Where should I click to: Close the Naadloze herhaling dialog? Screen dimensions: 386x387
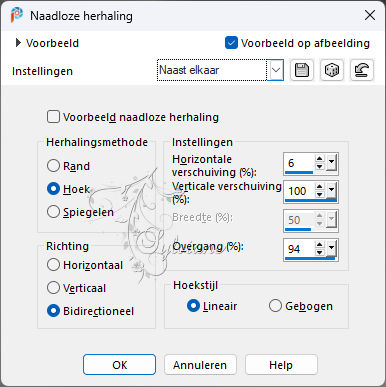tap(370, 15)
